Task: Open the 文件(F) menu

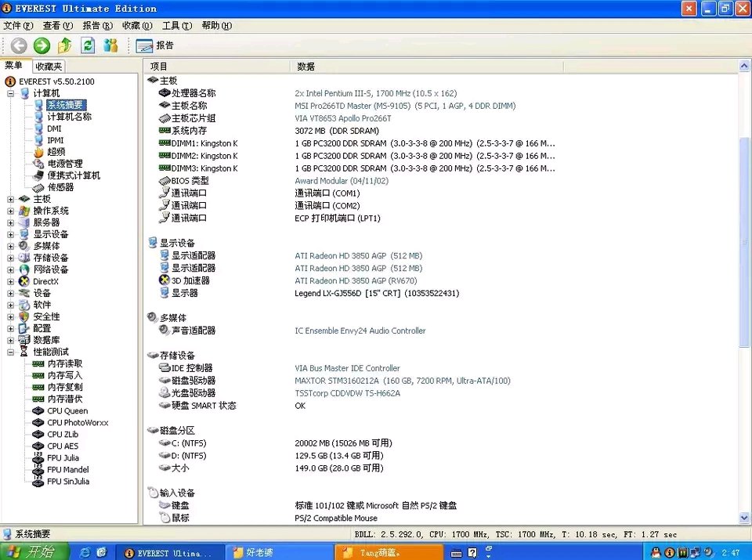Action: click(18, 25)
